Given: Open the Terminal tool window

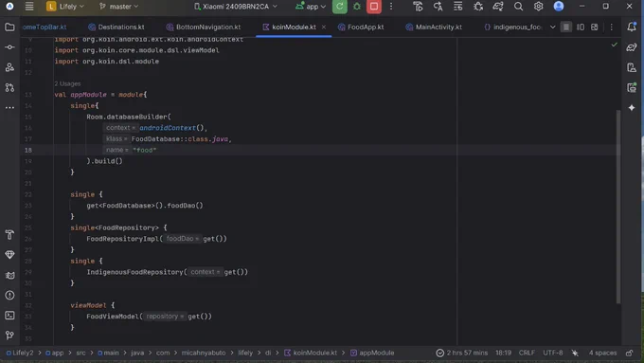Looking at the screenshot, I should (9, 316).
